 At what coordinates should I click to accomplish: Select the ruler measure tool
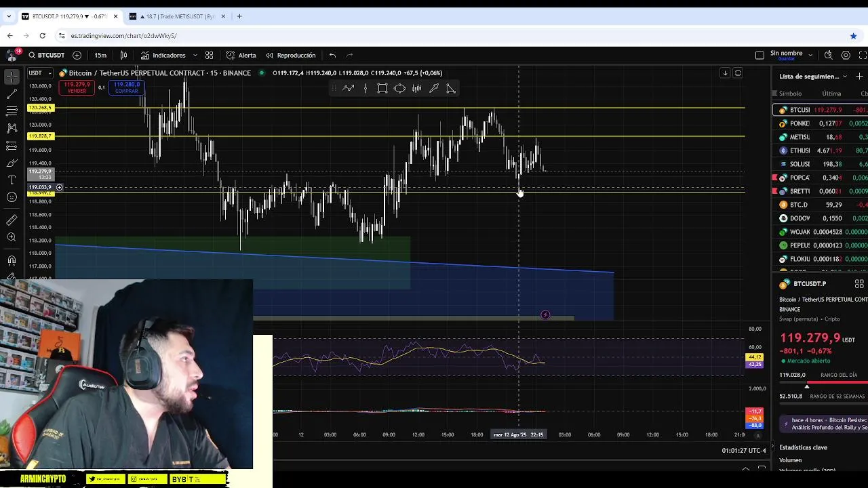point(12,220)
